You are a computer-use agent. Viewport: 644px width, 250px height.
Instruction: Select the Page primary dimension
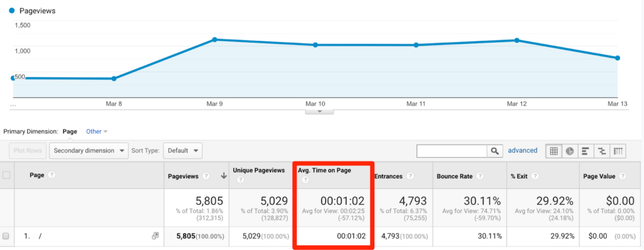tap(70, 131)
